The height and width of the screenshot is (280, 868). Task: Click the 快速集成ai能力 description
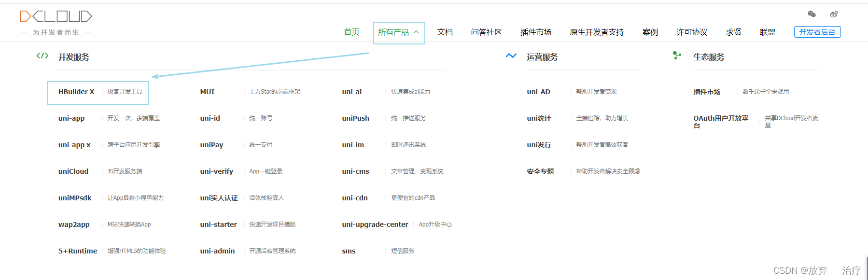point(410,92)
